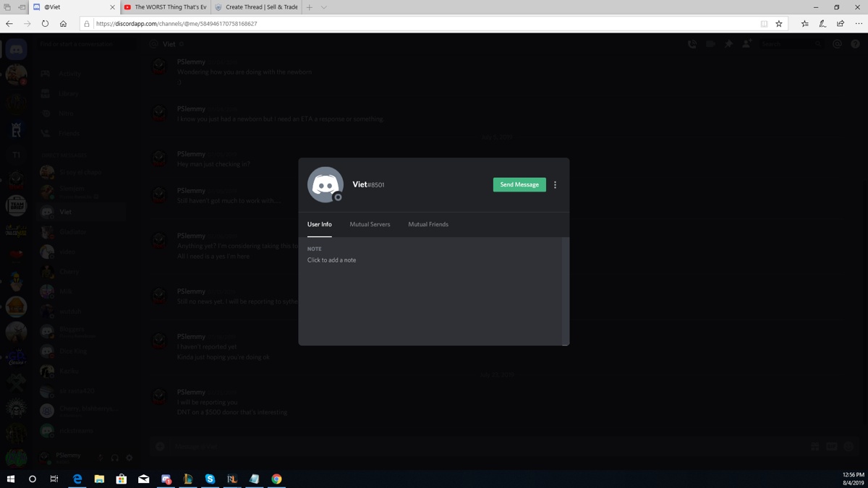Open Microsoft Store from taskbar
This screenshot has height=488, width=868.
pos(122,479)
